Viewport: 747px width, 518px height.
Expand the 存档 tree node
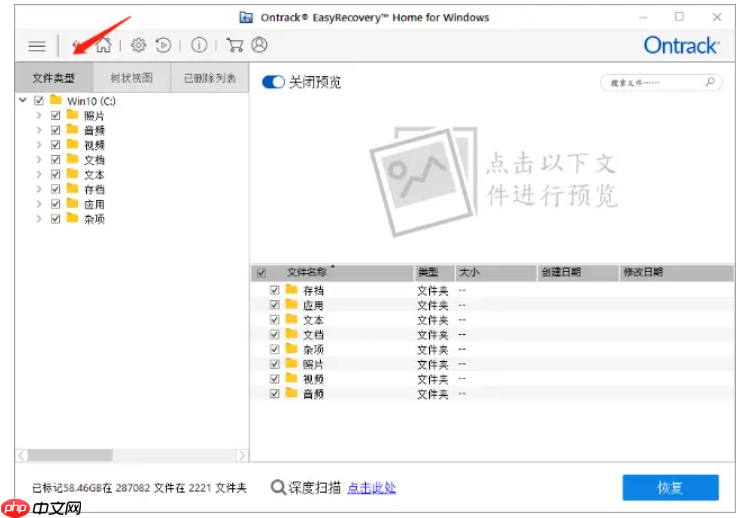(39, 189)
